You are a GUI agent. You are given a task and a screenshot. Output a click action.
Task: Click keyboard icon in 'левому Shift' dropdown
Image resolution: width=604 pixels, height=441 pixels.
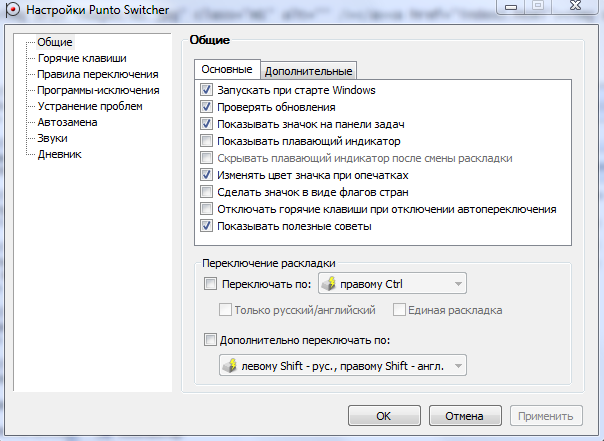[x=230, y=365]
